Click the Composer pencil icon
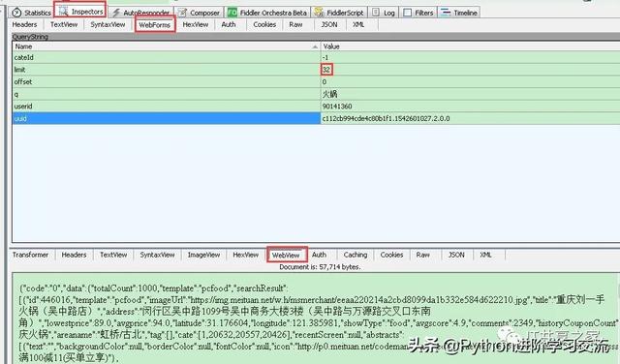This screenshot has width=620, height=364. click(x=182, y=13)
